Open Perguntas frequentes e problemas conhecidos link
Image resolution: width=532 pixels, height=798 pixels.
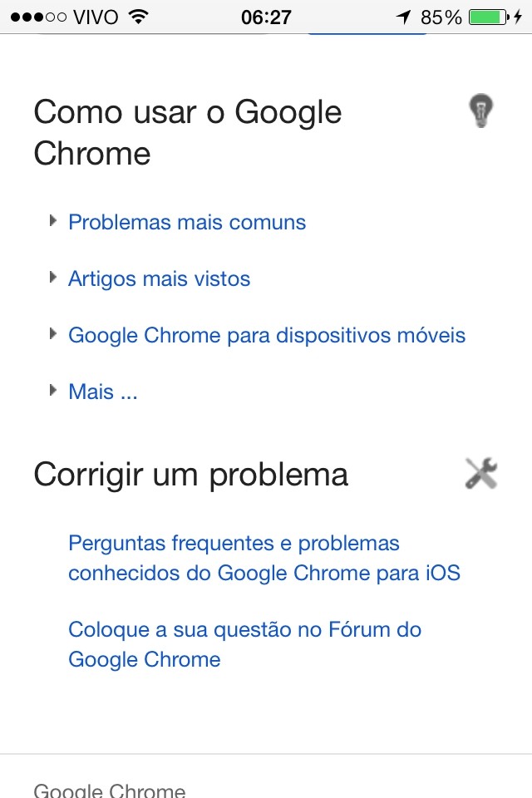tap(264, 559)
